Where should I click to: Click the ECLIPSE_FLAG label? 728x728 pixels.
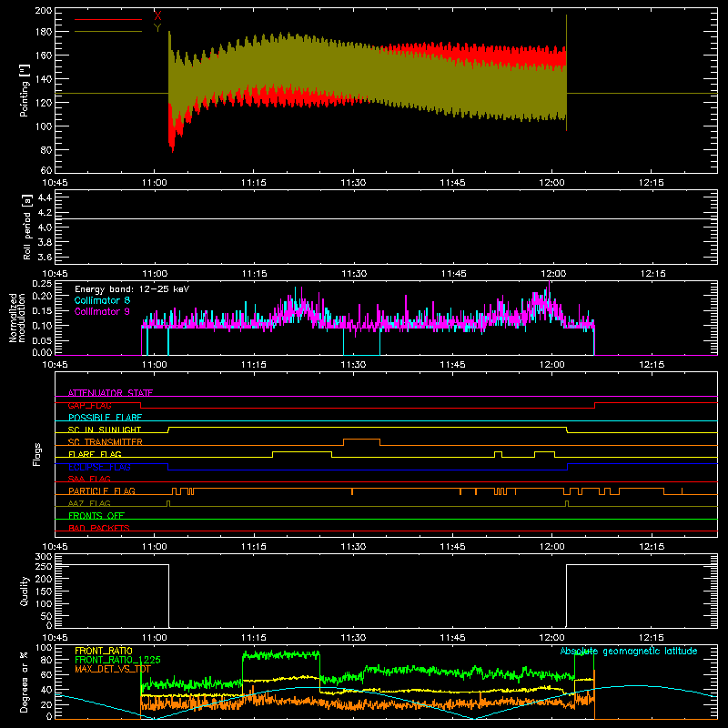pos(99,467)
